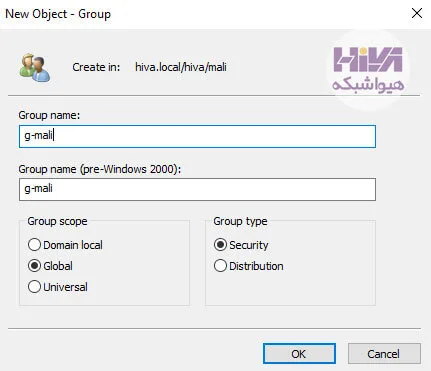Click the 'Create in:' label
Viewport: 431px width, 371px height.
point(96,67)
